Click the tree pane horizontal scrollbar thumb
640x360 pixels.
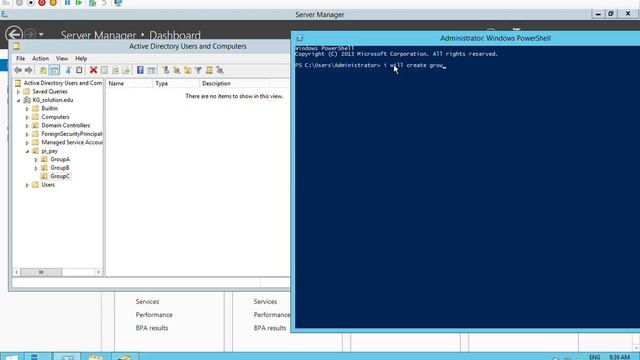pos(41,272)
